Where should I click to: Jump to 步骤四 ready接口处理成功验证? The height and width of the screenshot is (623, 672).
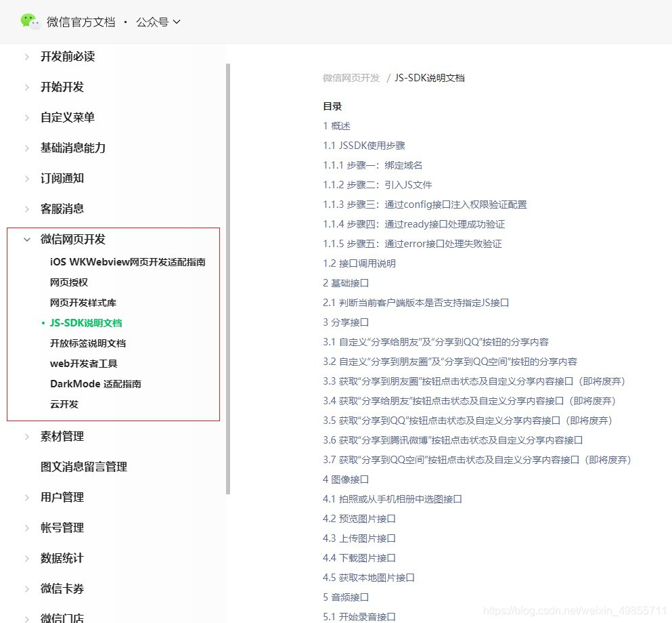[413, 224]
